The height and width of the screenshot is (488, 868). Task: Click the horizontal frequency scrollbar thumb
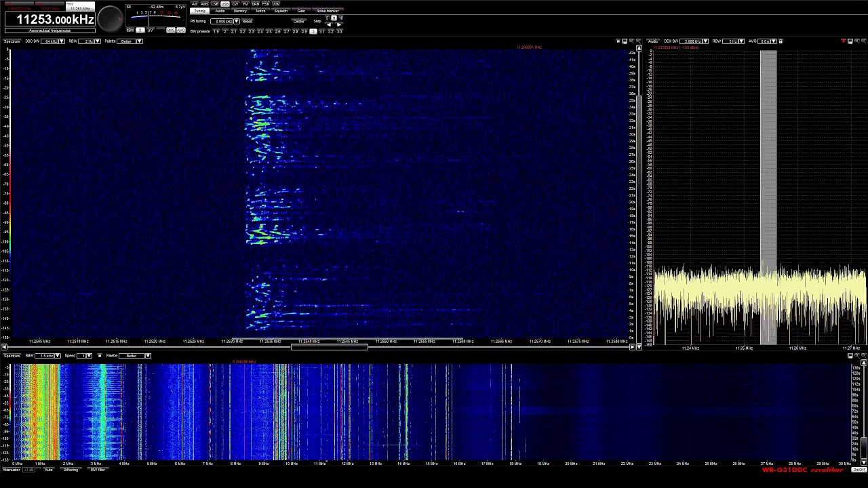(330, 348)
